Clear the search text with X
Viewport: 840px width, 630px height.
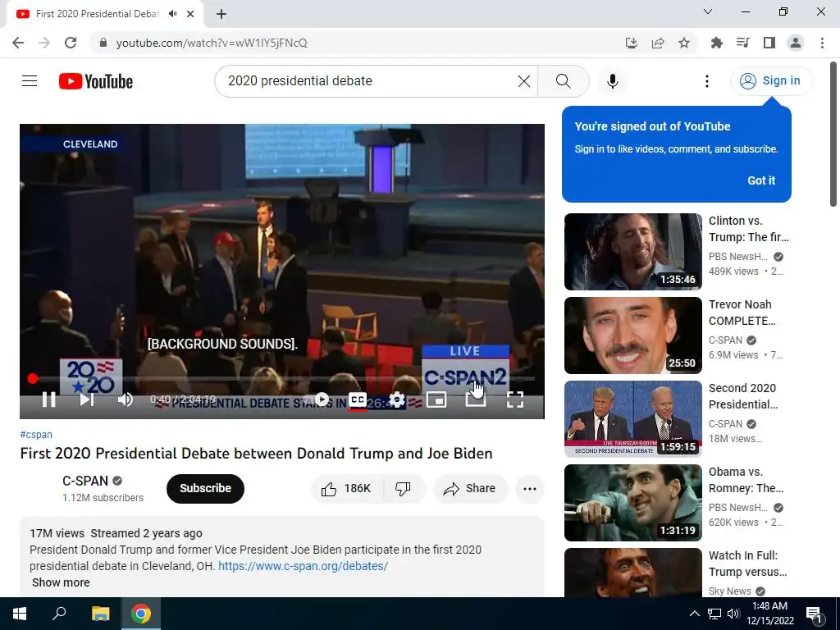click(524, 81)
